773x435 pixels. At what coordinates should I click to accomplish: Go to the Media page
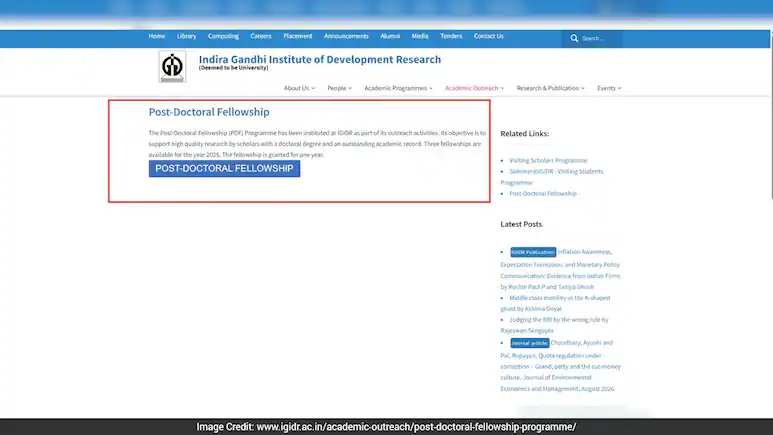420,36
